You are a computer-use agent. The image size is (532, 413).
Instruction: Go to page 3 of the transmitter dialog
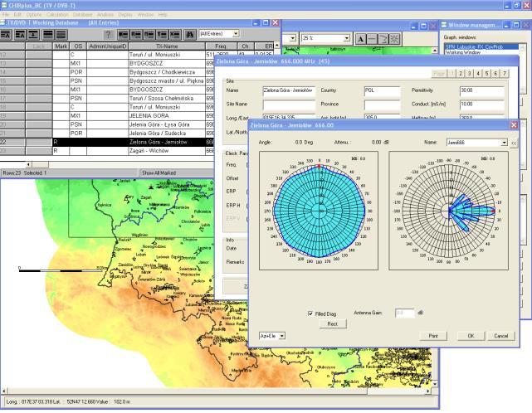[x=469, y=74]
